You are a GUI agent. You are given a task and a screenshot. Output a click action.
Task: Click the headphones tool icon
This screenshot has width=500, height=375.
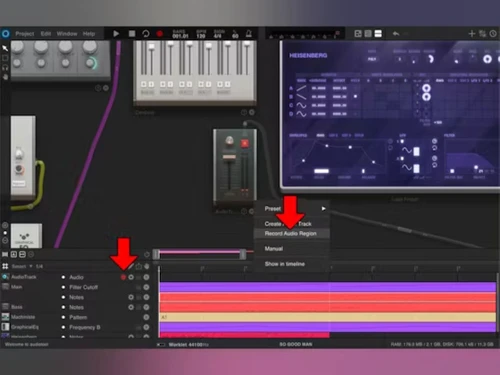[x=5, y=68]
